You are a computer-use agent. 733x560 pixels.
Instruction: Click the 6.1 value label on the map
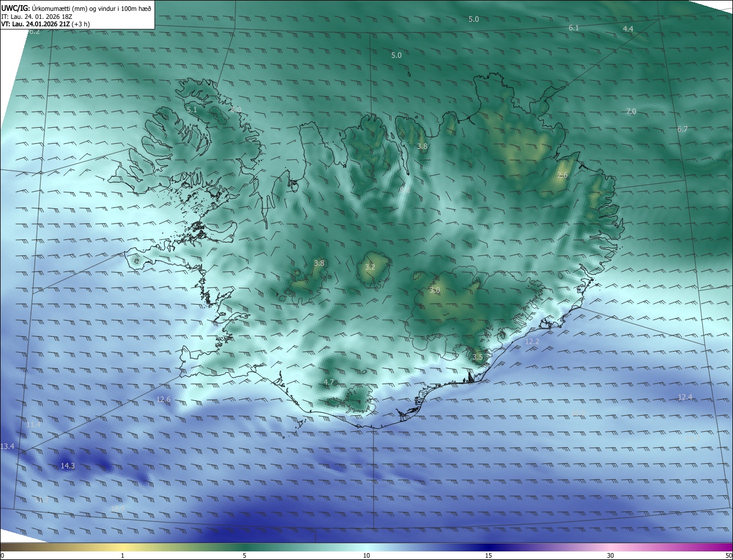click(574, 27)
